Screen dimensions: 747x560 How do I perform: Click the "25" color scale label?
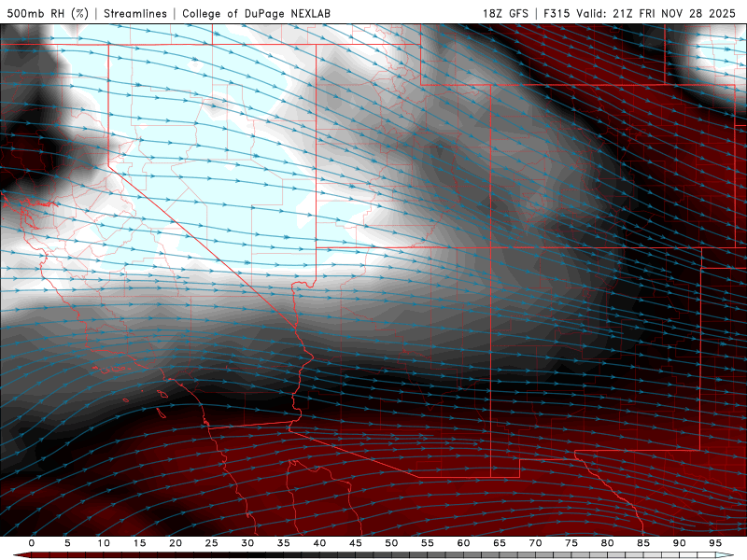tap(212, 543)
